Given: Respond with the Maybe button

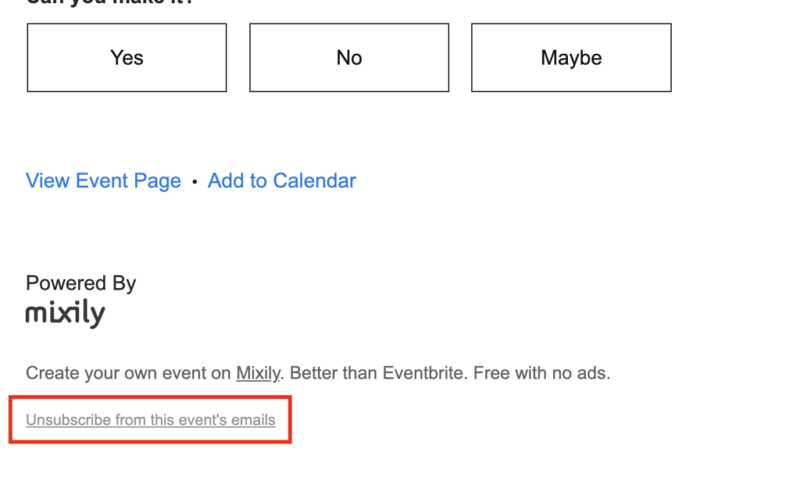Looking at the screenshot, I should point(571,58).
